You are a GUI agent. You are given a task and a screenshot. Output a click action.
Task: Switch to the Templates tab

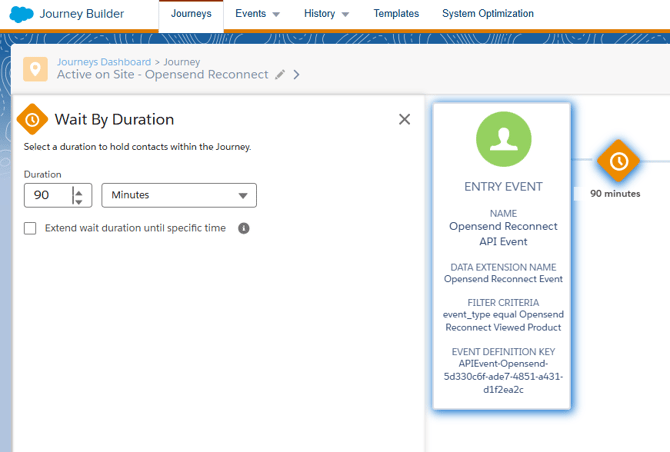(x=396, y=14)
